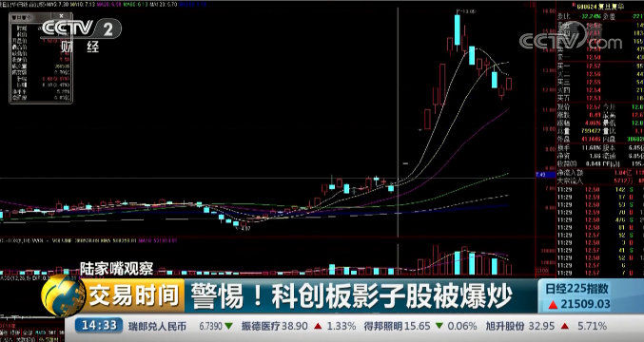Select the 13.05 high price label on chart
Viewport: 644px width, 342px height.
pyautogui.click(x=468, y=11)
